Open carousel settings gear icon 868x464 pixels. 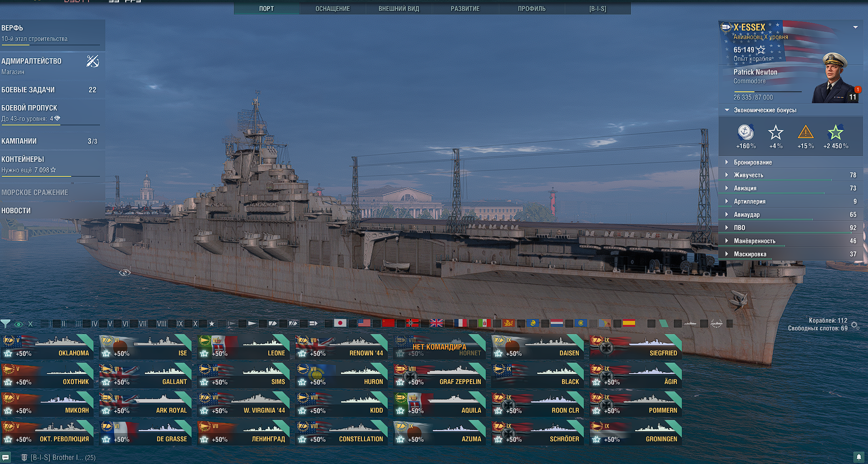tap(855, 325)
